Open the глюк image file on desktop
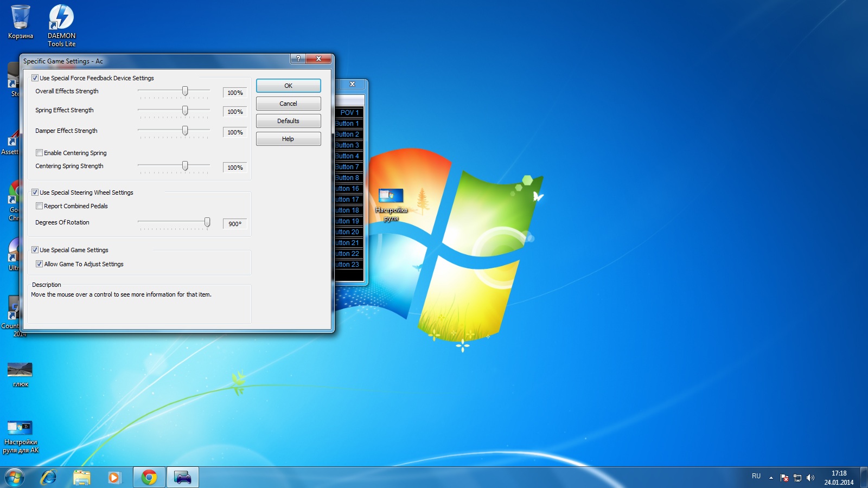This screenshot has width=868, height=488. click(x=20, y=374)
